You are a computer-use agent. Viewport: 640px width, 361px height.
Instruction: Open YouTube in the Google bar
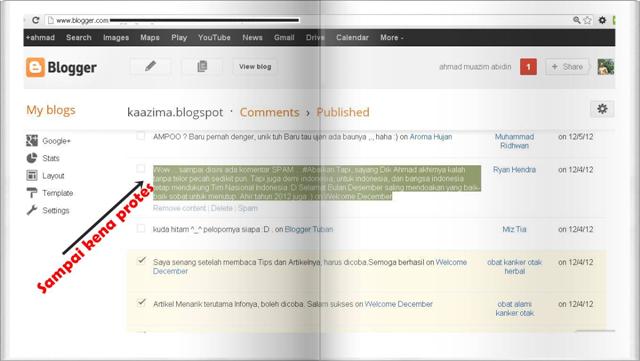[214, 38]
